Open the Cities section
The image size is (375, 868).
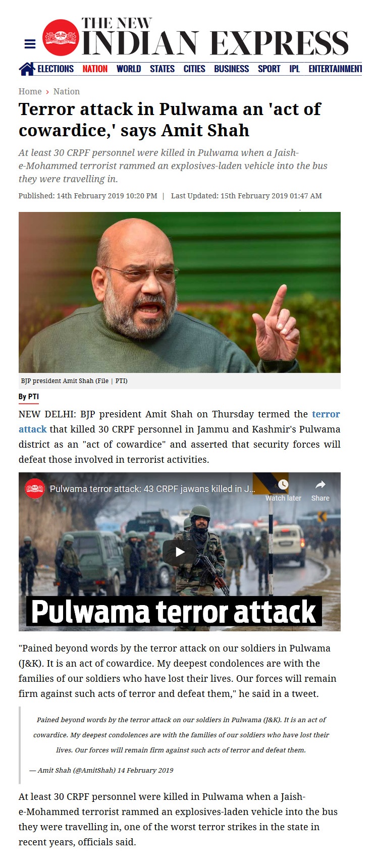194,69
